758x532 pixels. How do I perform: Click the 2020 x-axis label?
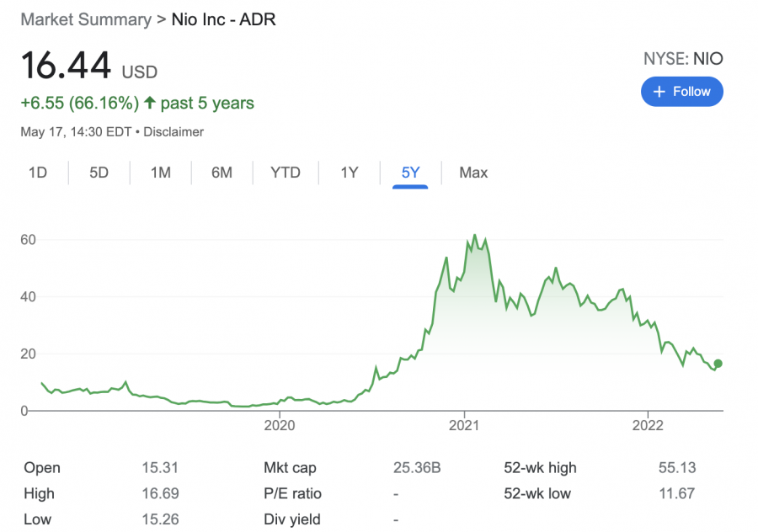[x=280, y=425]
